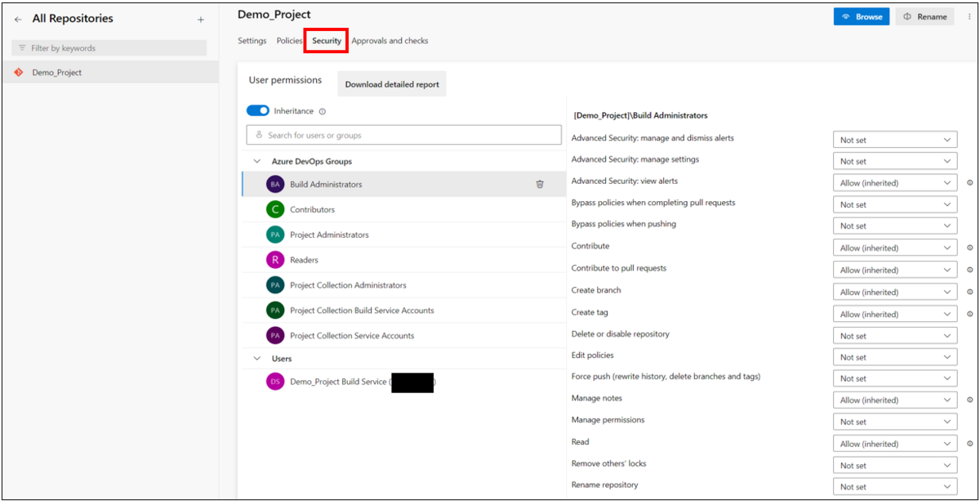
Task: Collapse the Azure DevOps Groups section
Action: coord(256,162)
